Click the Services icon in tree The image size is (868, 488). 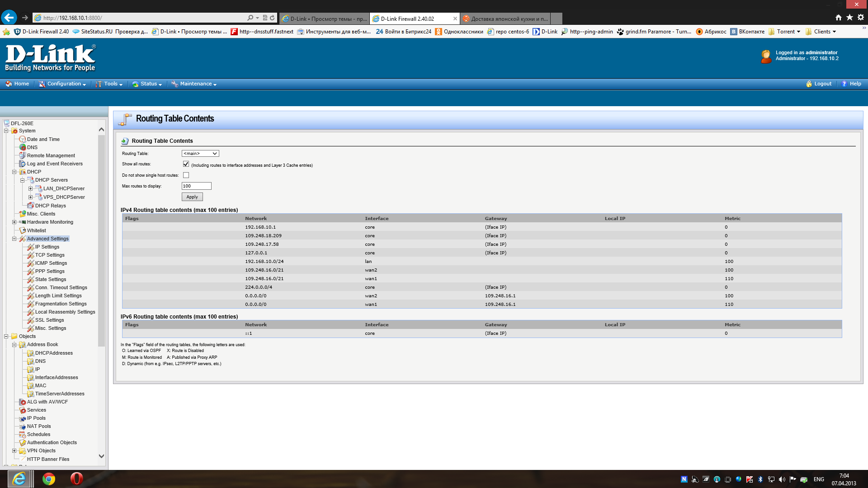tap(23, 410)
